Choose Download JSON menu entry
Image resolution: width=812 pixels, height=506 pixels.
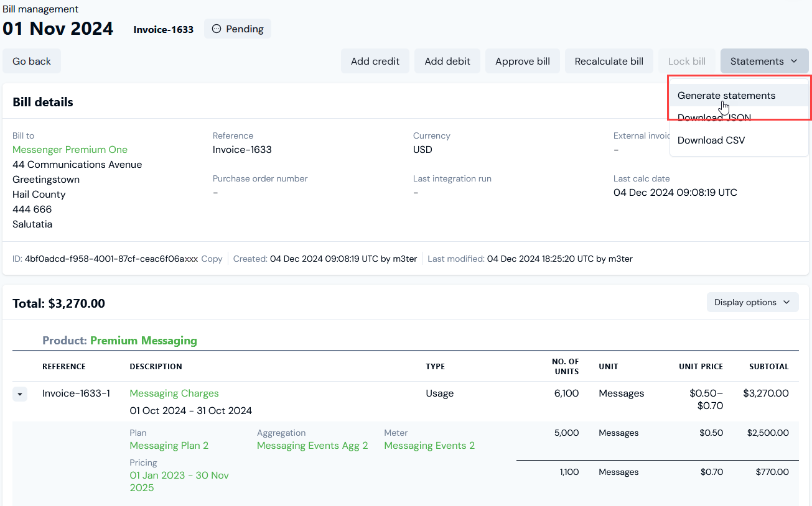[x=714, y=118]
